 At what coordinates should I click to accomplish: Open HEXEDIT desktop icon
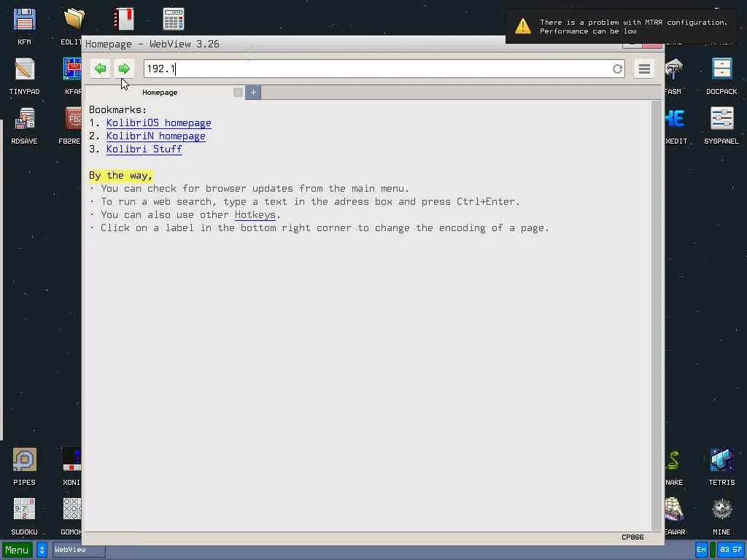676,125
